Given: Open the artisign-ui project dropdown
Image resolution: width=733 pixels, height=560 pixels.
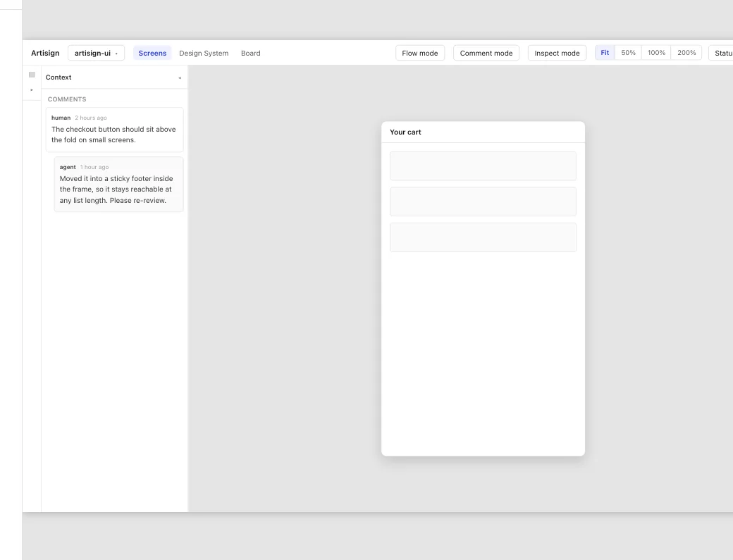Looking at the screenshot, I should coord(97,54).
